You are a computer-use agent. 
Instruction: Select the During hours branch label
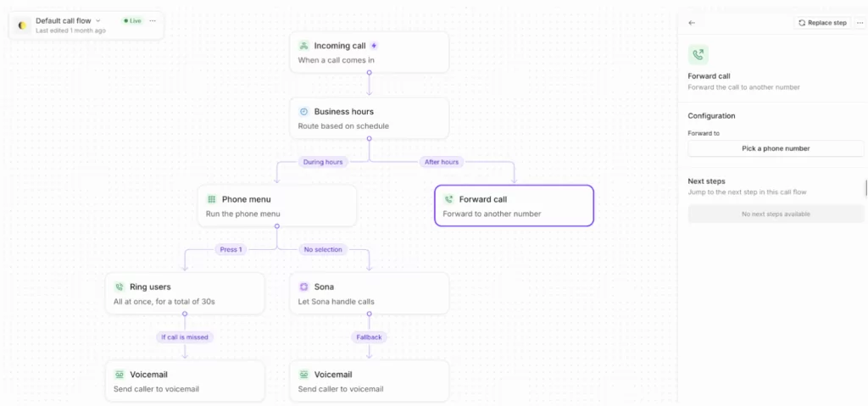[x=324, y=162]
